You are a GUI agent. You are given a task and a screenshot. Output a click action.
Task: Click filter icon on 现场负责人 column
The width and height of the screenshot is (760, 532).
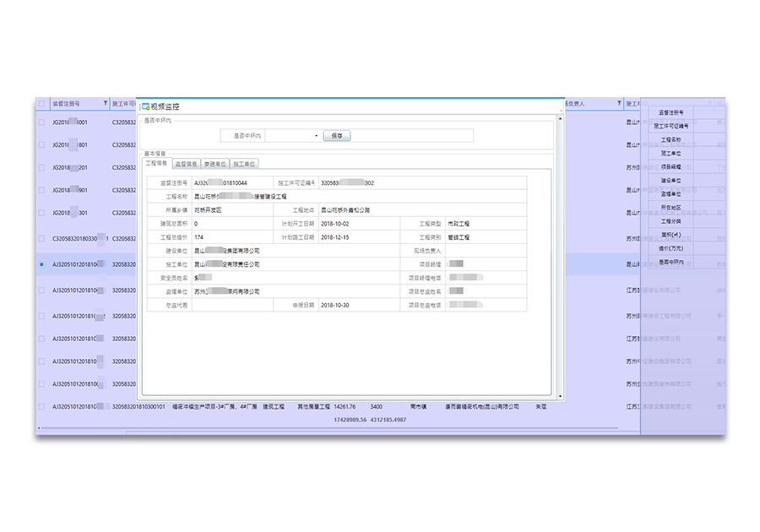(619, 104)
